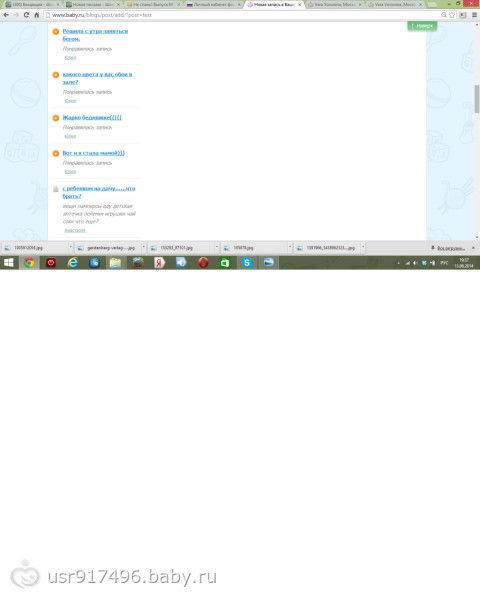
Task: Open Skype from the taskbar
Action: pyautogui.click(x=247, y=263)
